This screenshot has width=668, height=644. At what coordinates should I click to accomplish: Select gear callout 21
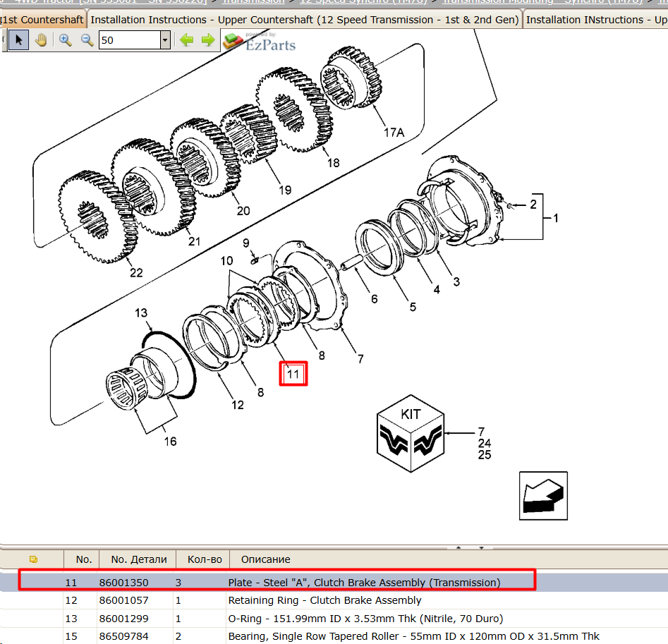click(x=194, y=241)
